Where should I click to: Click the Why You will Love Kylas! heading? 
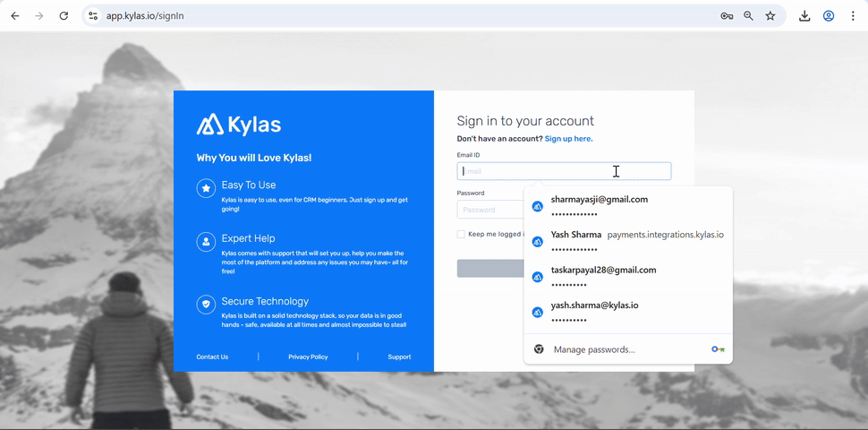(x=254, y=158)
